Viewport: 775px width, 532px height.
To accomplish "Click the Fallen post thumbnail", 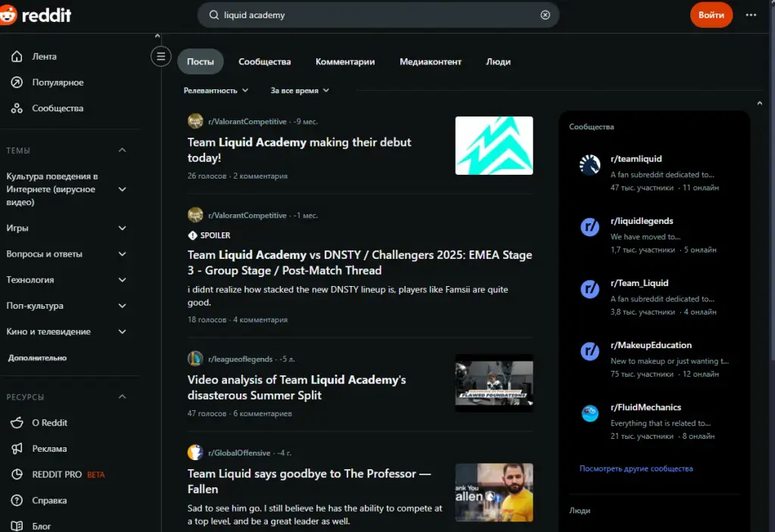I will click(x=493, y=493).
